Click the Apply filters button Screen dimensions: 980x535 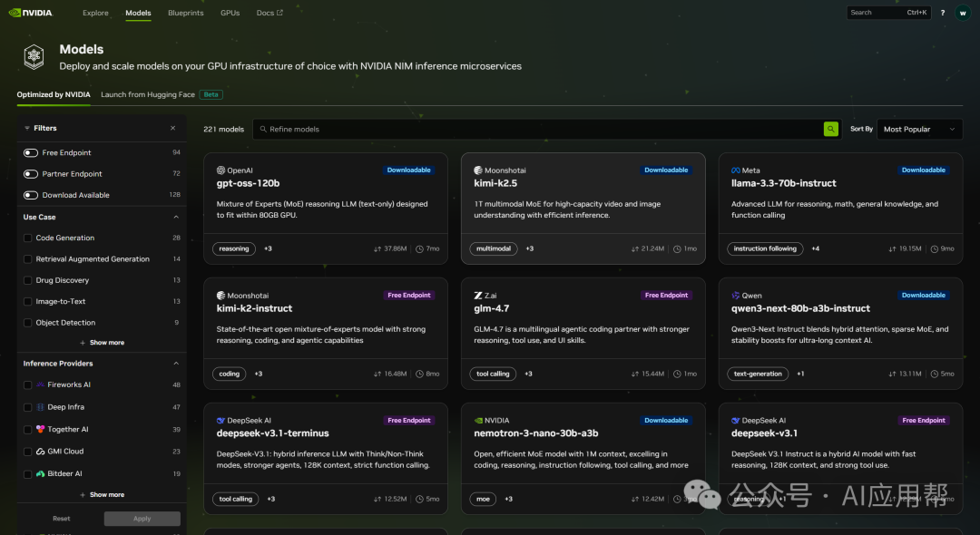(x=142, y=519)
